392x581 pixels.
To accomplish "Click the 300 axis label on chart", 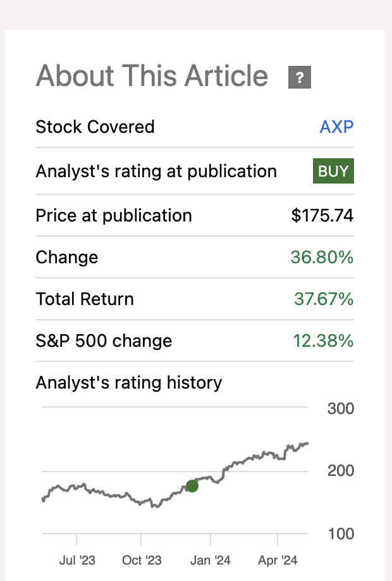I will tap(340, 409).
